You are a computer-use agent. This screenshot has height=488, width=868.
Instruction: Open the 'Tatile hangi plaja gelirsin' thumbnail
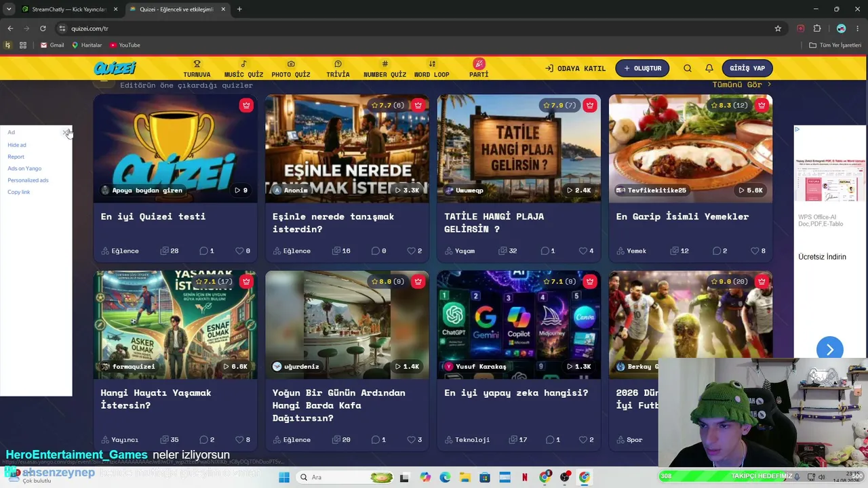click(x=519, y=148)
